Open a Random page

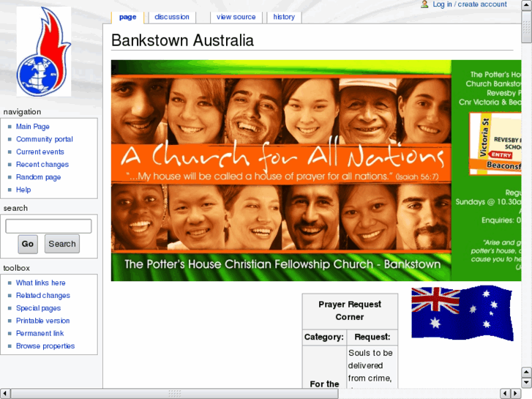38,177
